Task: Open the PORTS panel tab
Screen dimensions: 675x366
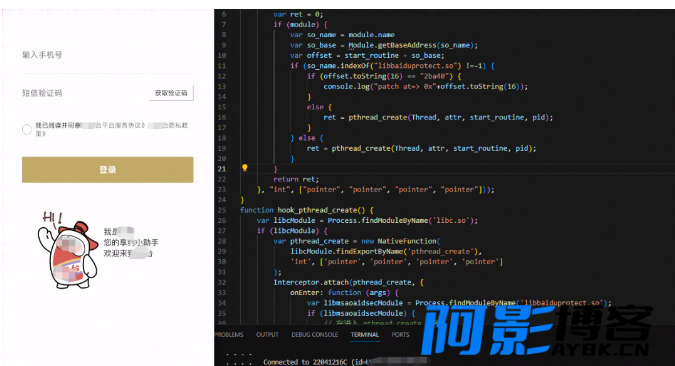Action: pyautogui.click(x=400, y=335)
